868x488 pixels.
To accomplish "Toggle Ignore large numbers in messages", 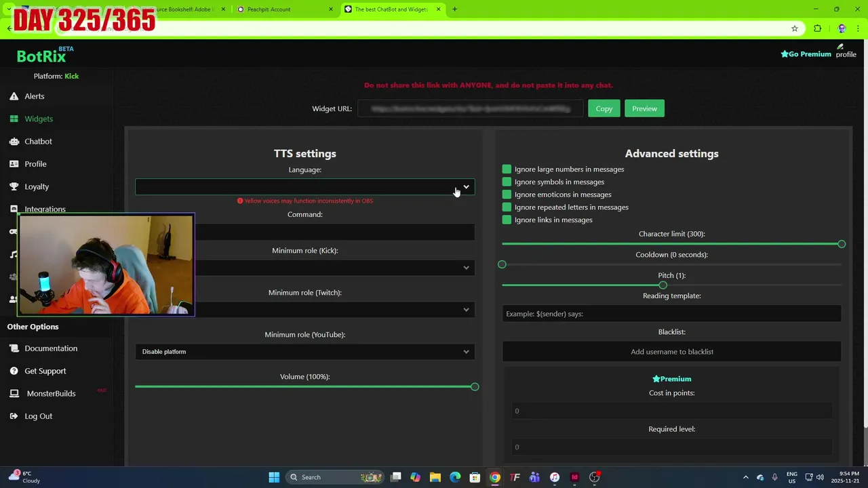I will point(507,169).
